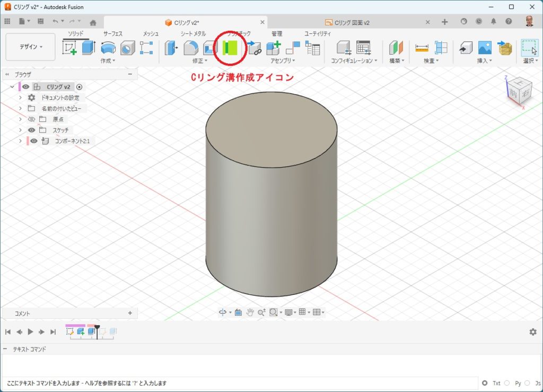Open timeline settings gear icon
The width and height of the screenshot is (543, 392).
point(532,332)
